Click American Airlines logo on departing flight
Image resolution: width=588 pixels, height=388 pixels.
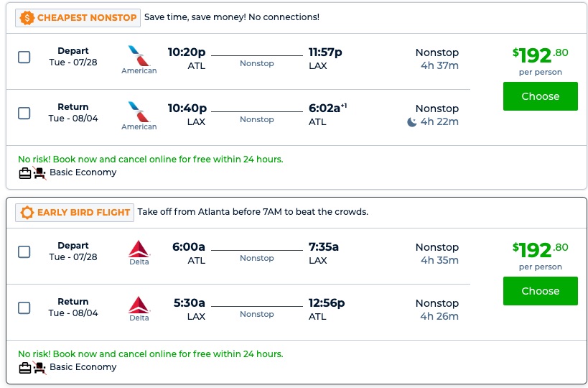(x=134, y=54)
